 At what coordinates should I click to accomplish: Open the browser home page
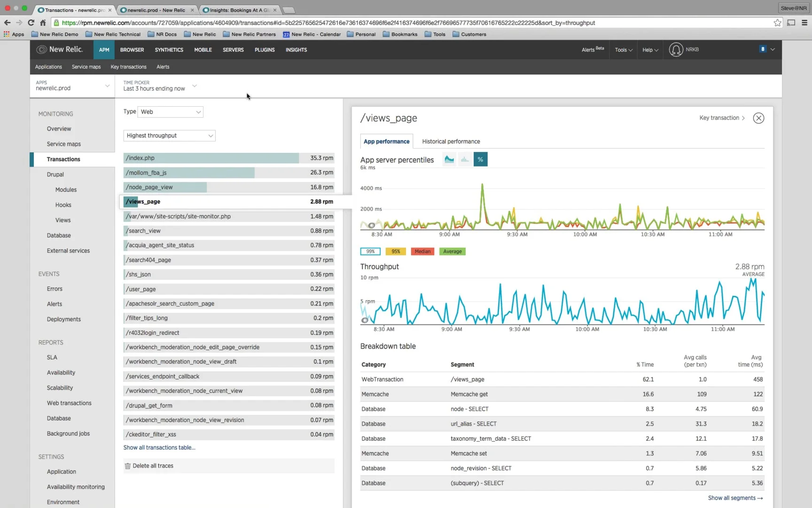(x=43, y=23)
